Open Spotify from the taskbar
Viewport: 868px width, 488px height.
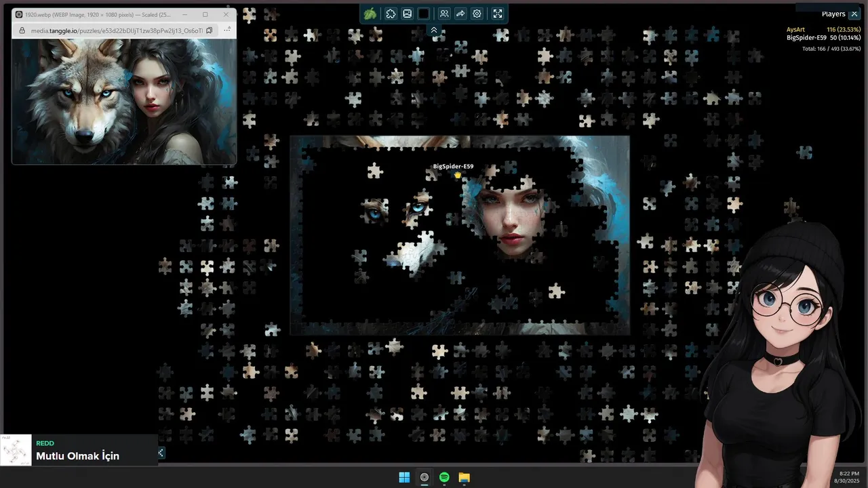coord(444,477)
